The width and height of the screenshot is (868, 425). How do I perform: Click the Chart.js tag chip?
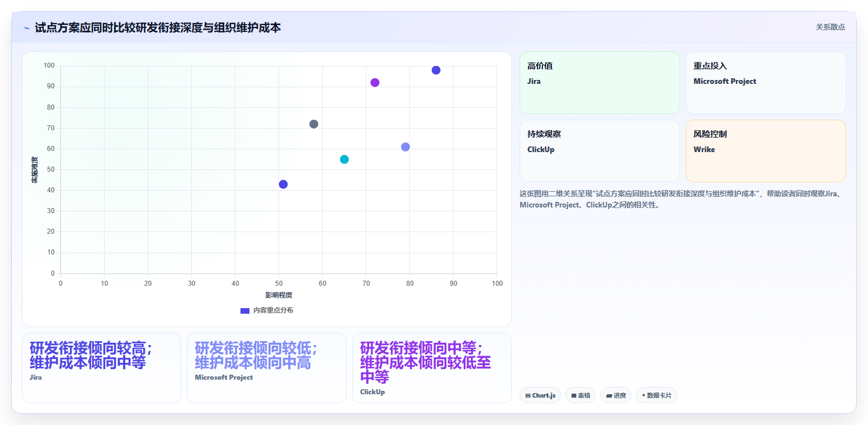pos(540,395)
